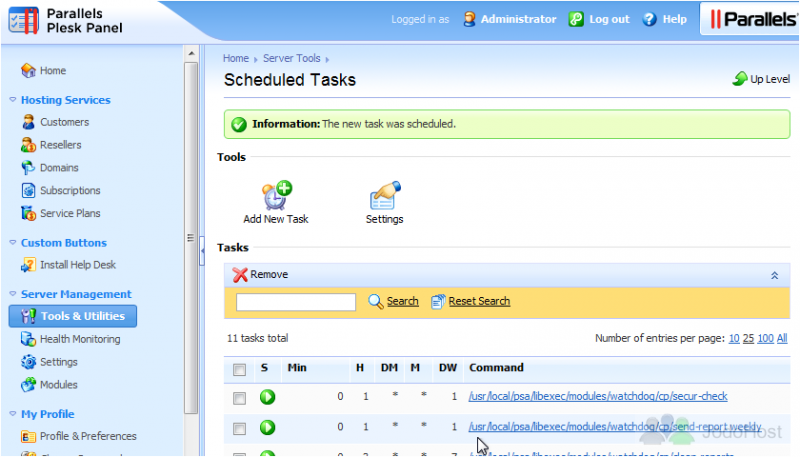
Task: Click the Up Level text
Action: pyautogui.click(x=770, y=79)
